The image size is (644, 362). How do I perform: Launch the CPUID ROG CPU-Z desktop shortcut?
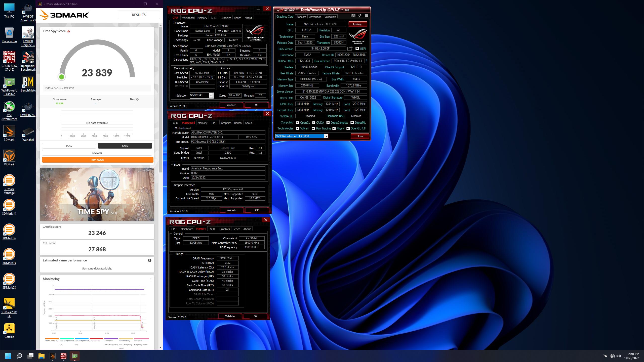point(9,61)
